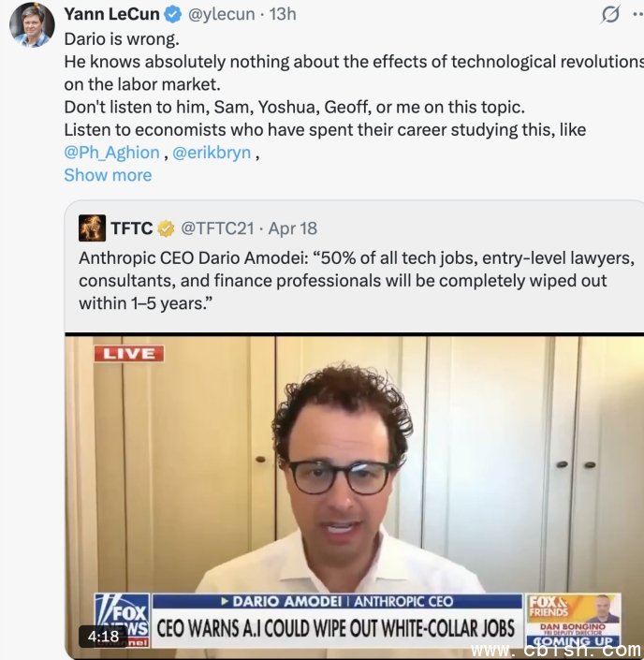Open the @erikbryn mention link
This screenshot has height=660, width=644.
pos(212,153)
